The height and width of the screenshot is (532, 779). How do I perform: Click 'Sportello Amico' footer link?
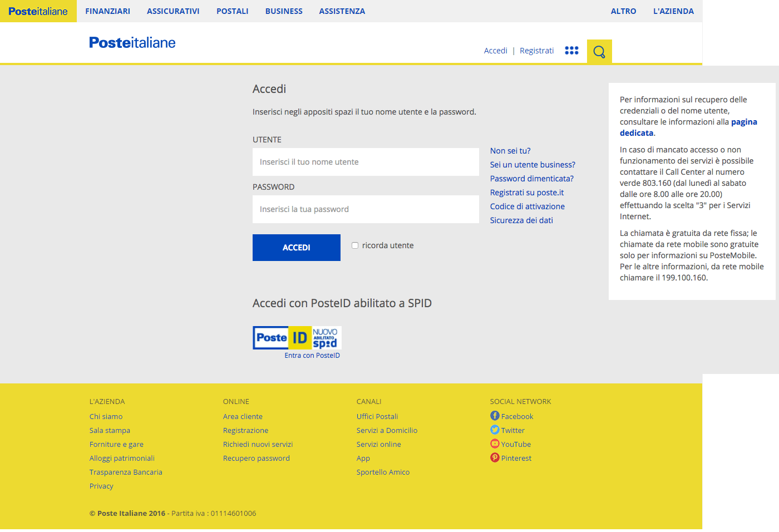383,472
